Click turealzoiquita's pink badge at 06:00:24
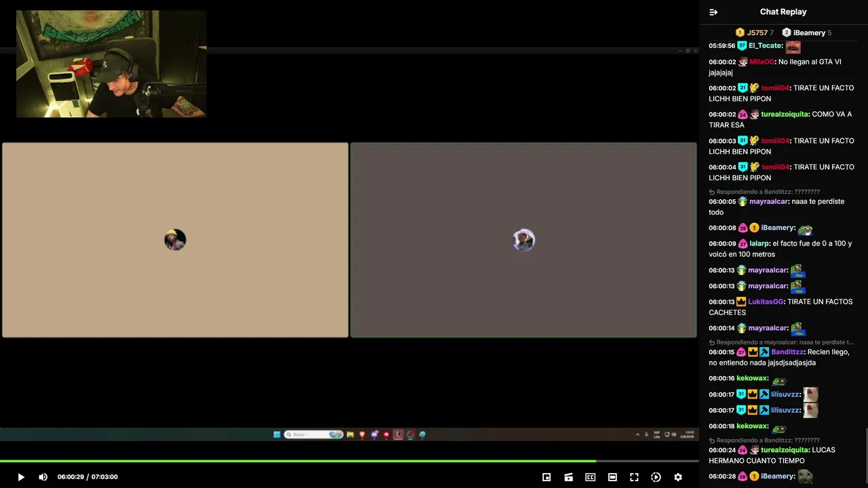 click(743, 450)
